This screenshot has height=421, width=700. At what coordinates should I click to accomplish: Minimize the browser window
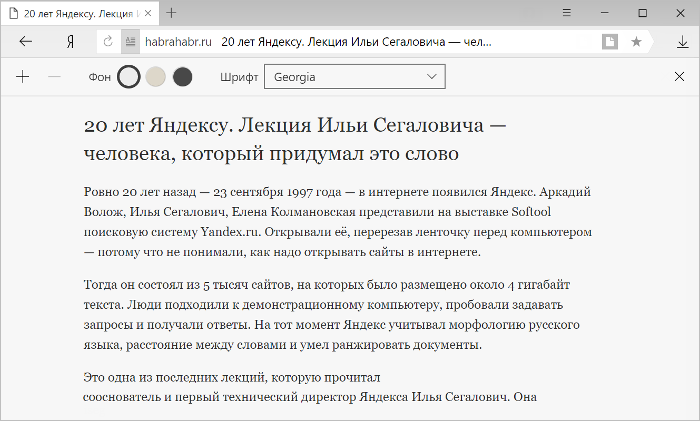point(605,13)
